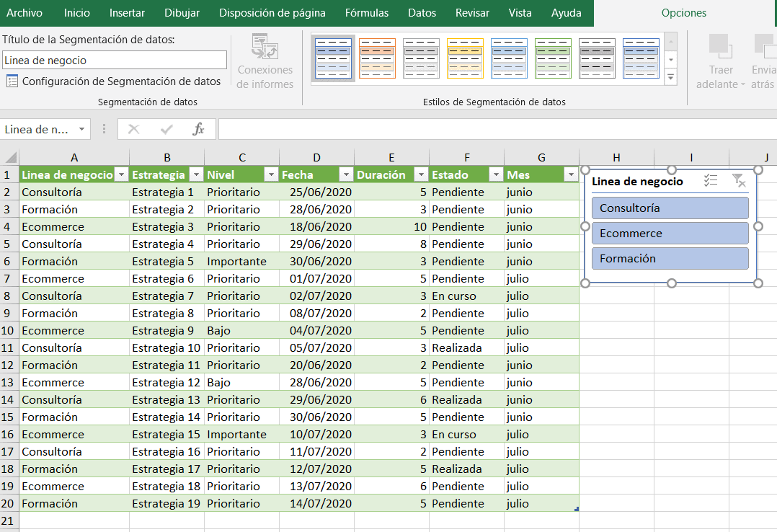
Task: Open the Traer adelante dropdown arrow
Action: (743, 85)
